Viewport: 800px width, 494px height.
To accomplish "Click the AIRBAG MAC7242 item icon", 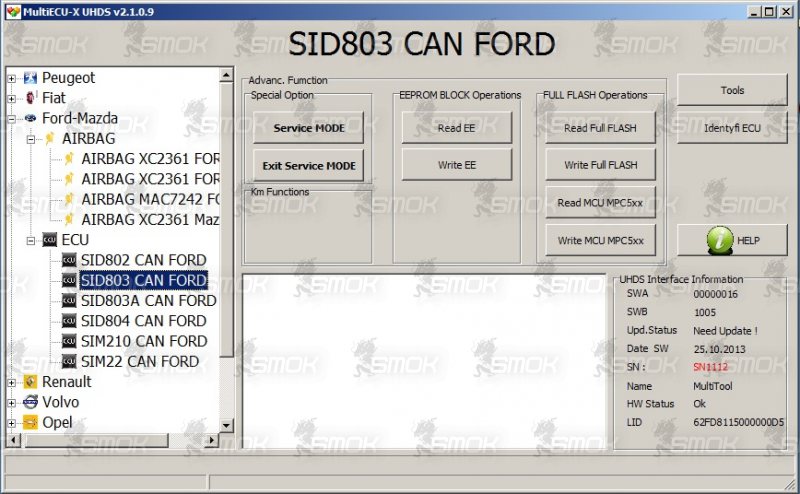I will [69, 200].
